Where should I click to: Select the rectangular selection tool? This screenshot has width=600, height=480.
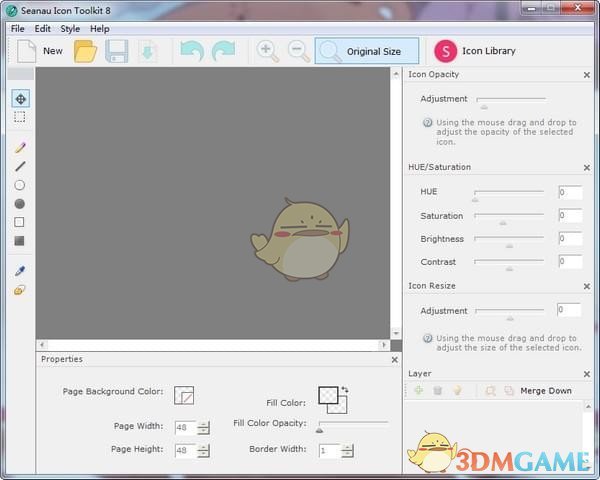pos(20,117)
